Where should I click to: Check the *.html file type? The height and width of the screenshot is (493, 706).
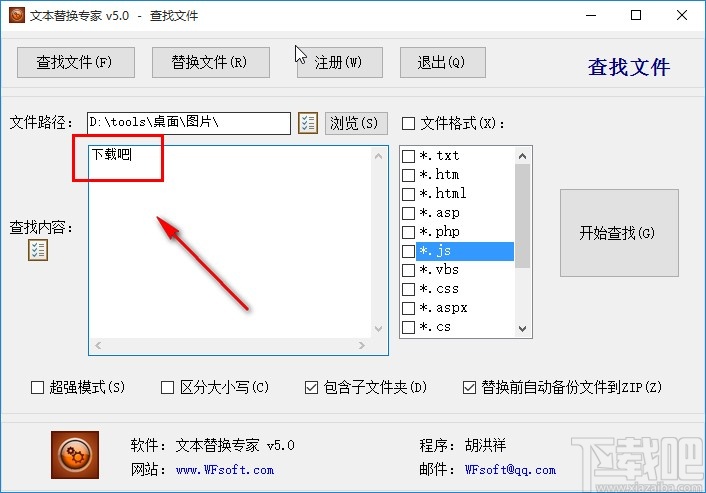coord(408,194)
